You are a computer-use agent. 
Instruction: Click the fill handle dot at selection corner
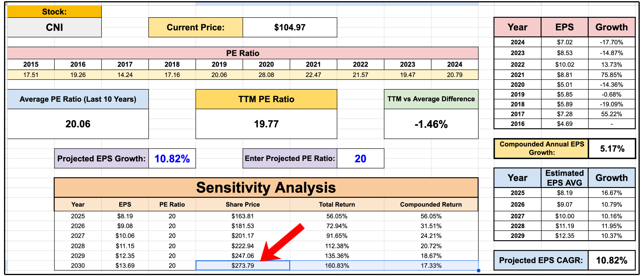pos(478,270)
